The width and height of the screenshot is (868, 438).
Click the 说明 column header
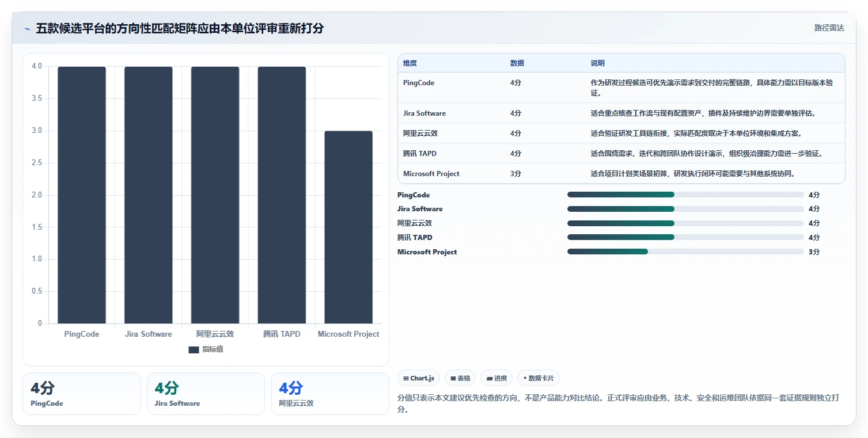[x=598, y=63]
